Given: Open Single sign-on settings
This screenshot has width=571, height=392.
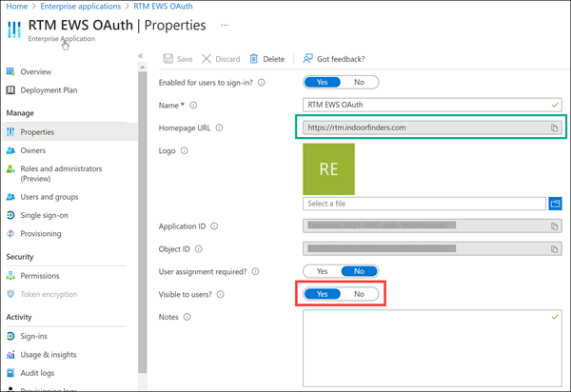Looking at the screenshot, I should point(44,215).
